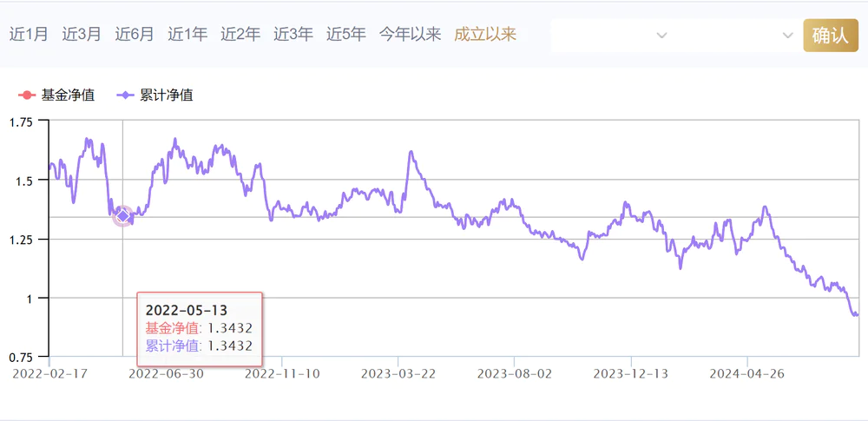
Task: Open the first date dropdown chevron
Action: click(x=661, y=36)
